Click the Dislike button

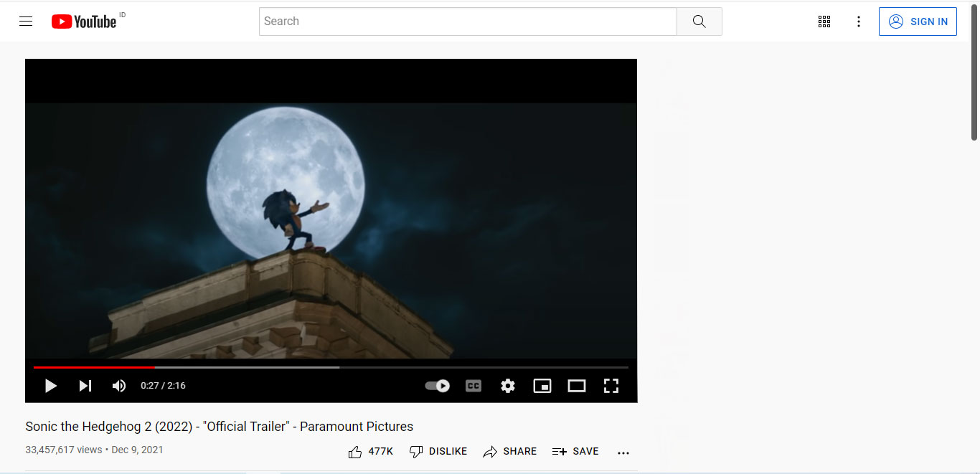coord(438,452)
